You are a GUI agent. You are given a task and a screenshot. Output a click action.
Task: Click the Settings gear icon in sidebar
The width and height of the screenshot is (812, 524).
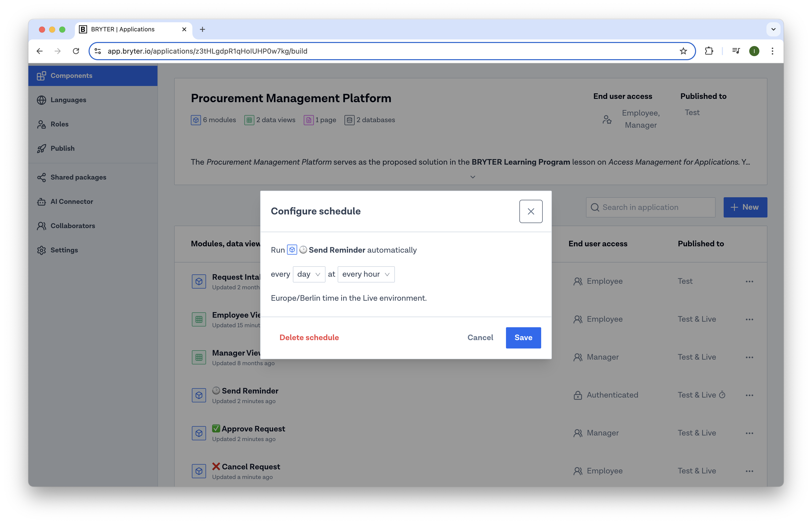click(x=42, y=250)
